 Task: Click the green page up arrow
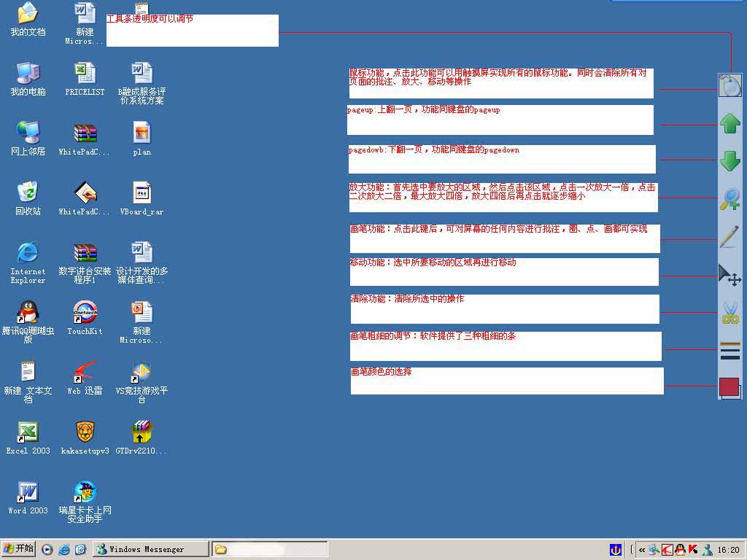[x=729, y=124]
